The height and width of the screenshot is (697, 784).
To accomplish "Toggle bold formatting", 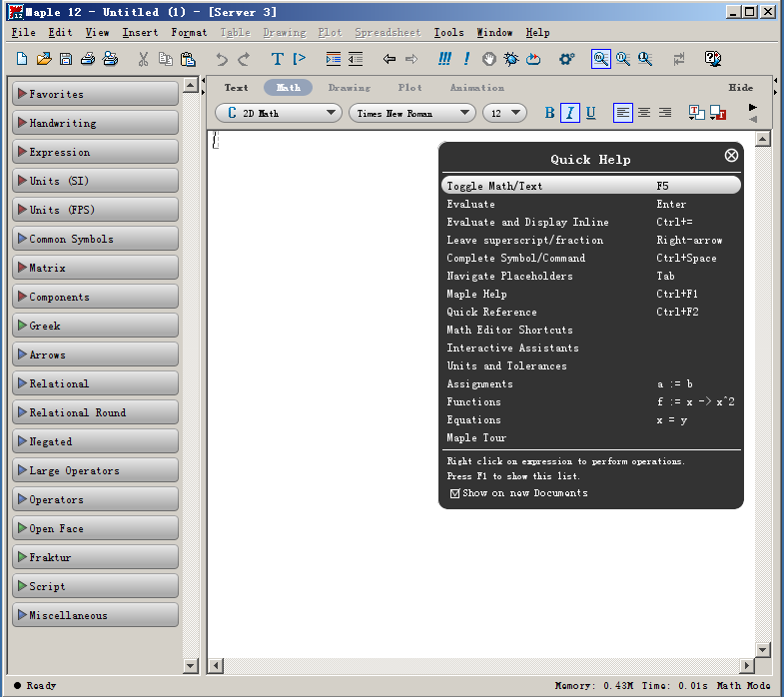I will (549, 113).
